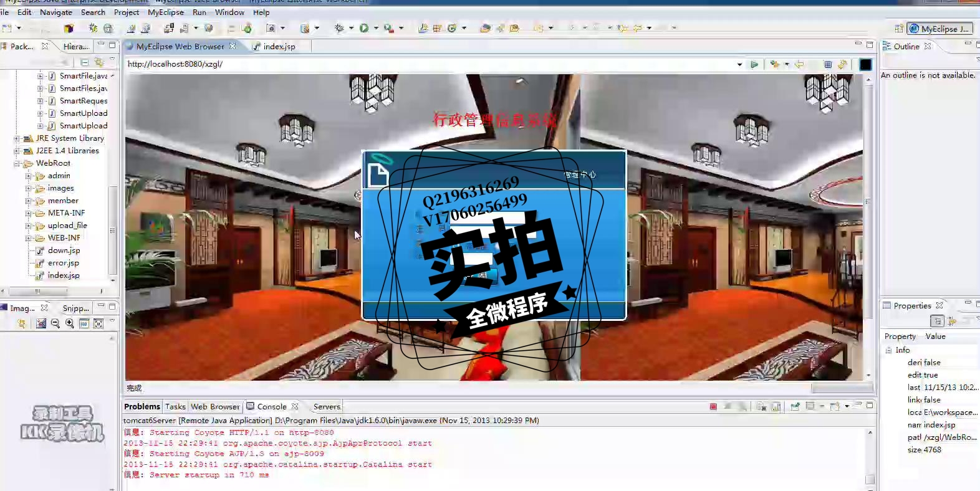Click the first yellow icon in Image Preview toolbar
Viewport: 980px width, 491px height.
pos(22,323)
